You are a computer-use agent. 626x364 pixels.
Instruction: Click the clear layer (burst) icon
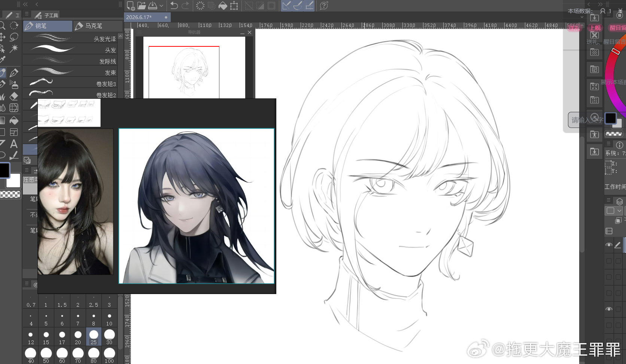coord(200,6)
